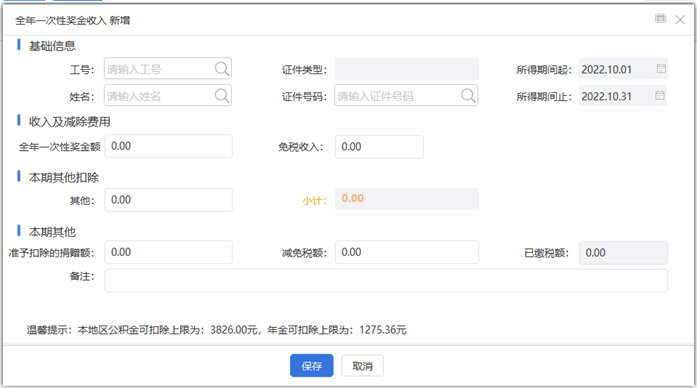Click the 收入及减除费用 section heading
The width and height of the screenshot is (697, 388).
click(x=70, y=122)
